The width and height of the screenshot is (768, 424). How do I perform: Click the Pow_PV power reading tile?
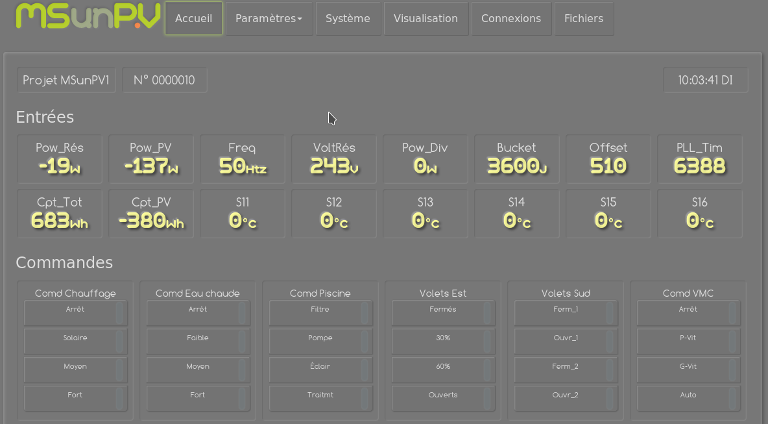click(x=151, y=158)
